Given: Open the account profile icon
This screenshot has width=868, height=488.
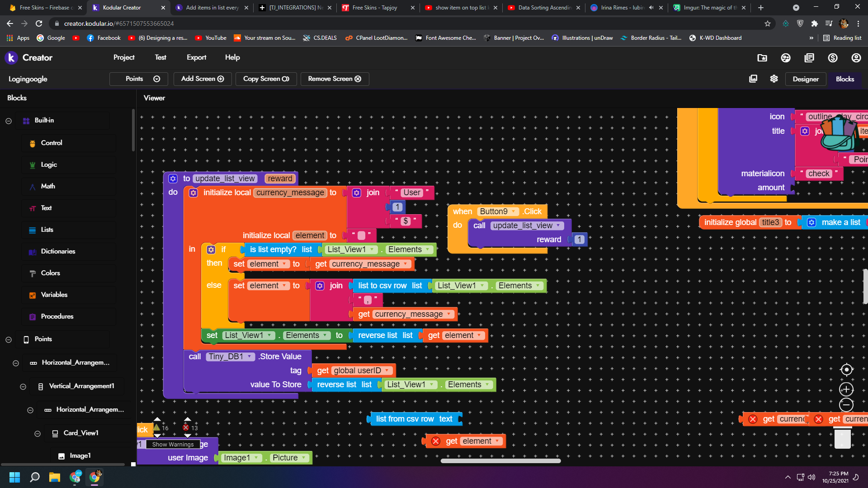Looking at the screenshot, I should (x=856, y=58).
